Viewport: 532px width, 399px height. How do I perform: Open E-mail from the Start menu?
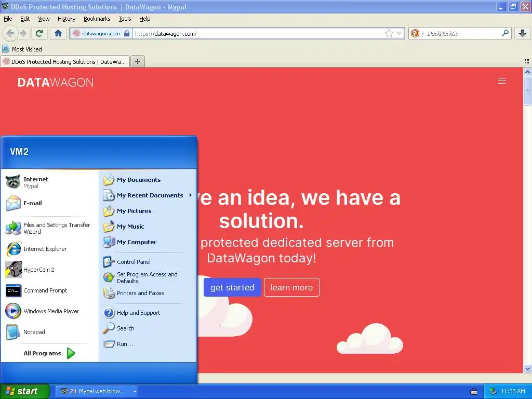(50, 203)
